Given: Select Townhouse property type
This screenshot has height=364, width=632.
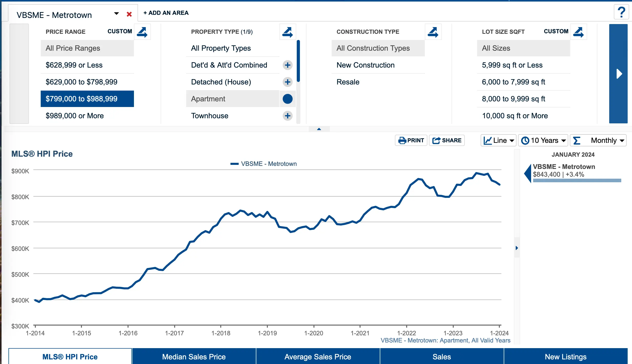Looking at the screenshot, I should pos(233,116).
